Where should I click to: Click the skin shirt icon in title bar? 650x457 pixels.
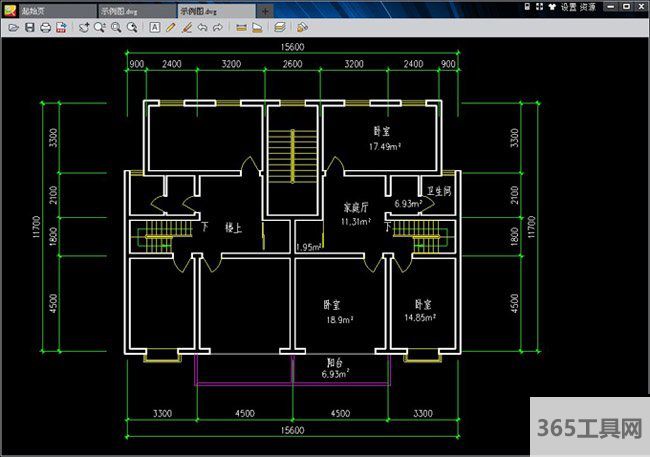pyautogui.click(x=550, y=7)
